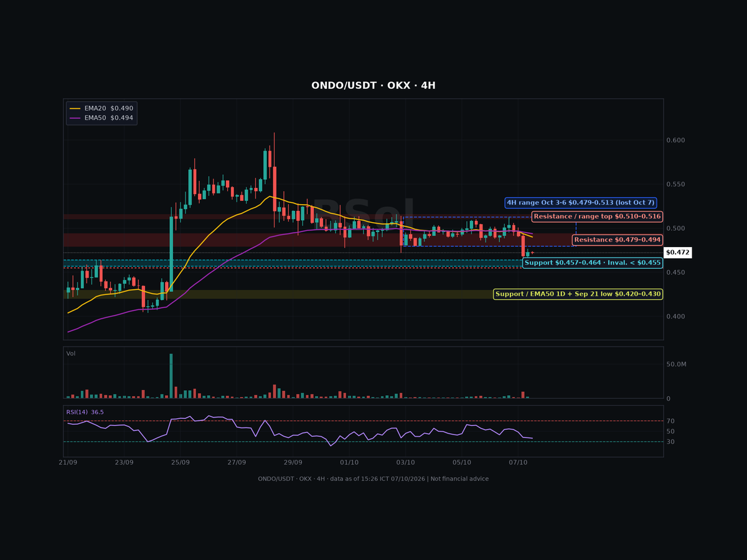Screen dimensions: 747x560
Task: Click the 0.400 price axis tick
Action: pos(676,317)
